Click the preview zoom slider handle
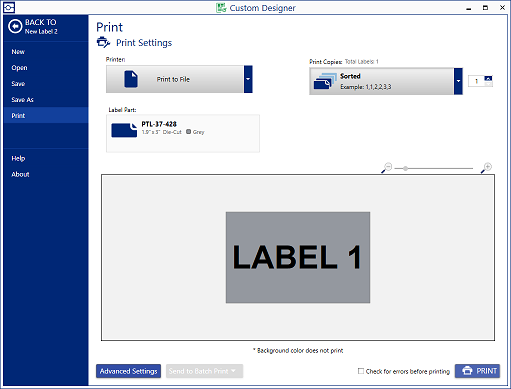 405,168
